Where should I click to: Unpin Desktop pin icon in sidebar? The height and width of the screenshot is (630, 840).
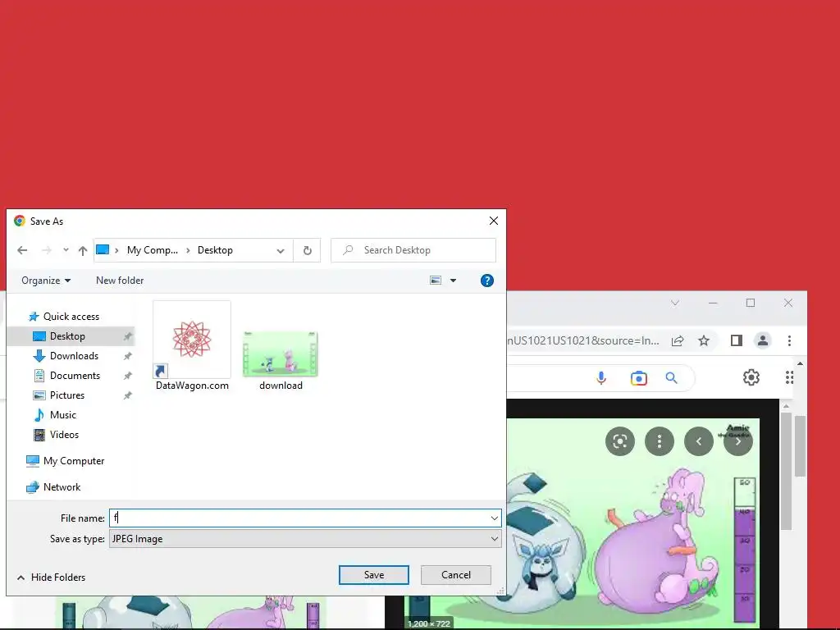click(x=127, y=336)
